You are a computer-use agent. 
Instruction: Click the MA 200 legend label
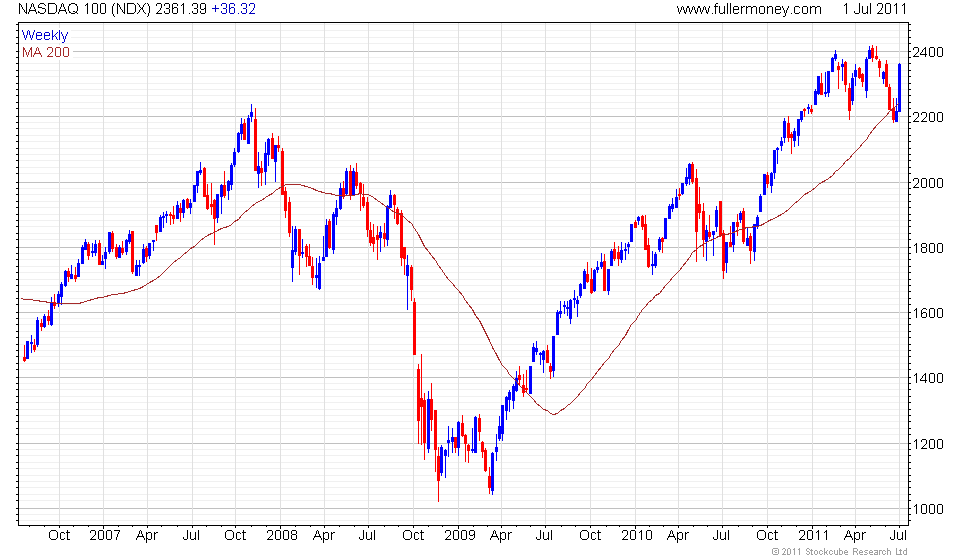click(x=46, y=53)
